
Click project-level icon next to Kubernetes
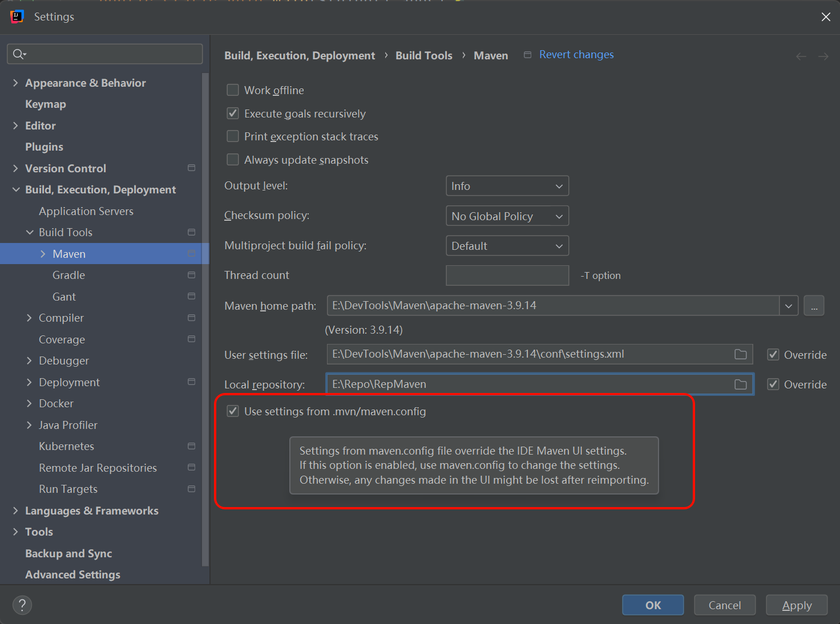pyautogui.click(x=192, y=446)
